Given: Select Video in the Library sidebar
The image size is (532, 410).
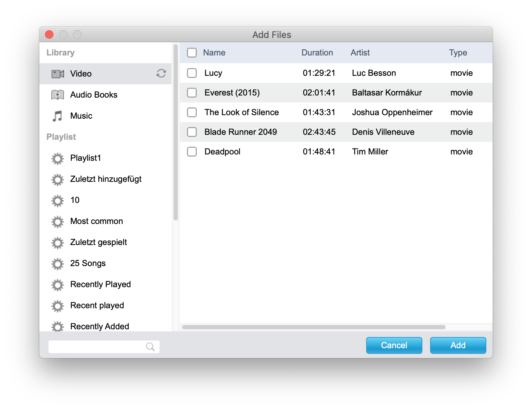Looking at the screenshot, I should coord(105,74).
